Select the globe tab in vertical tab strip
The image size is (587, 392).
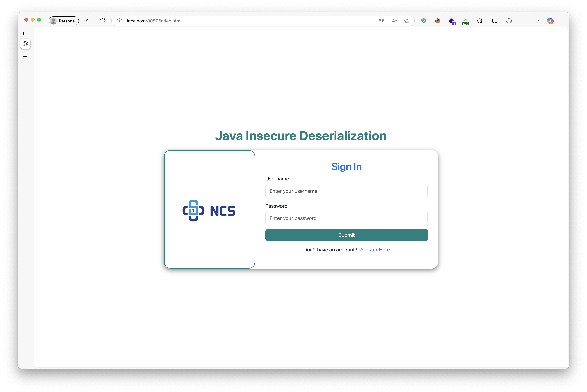click(x=25, y=44)
